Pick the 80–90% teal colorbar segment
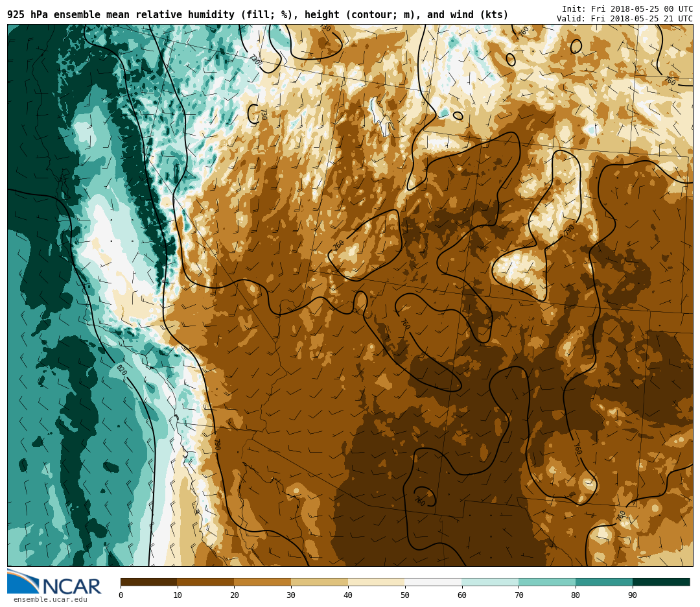The height and width of the screenshot is (607, 700). [x=604, y=582]
